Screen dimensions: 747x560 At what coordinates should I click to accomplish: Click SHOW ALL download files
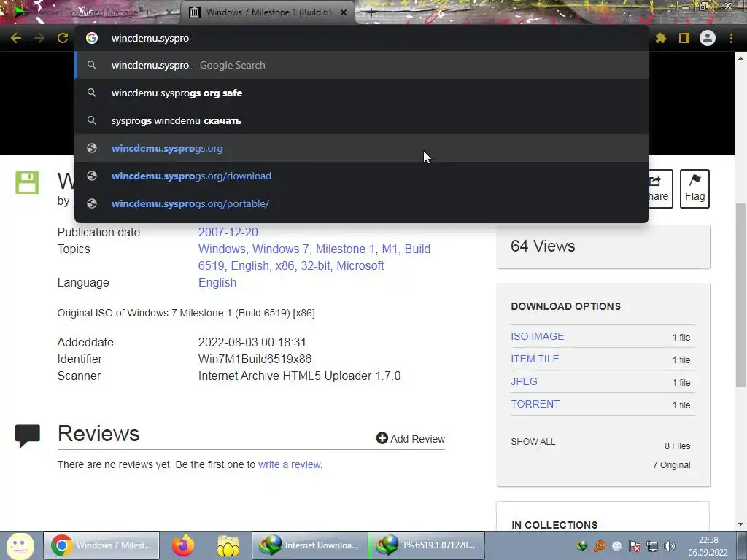(x=533, y=442)
